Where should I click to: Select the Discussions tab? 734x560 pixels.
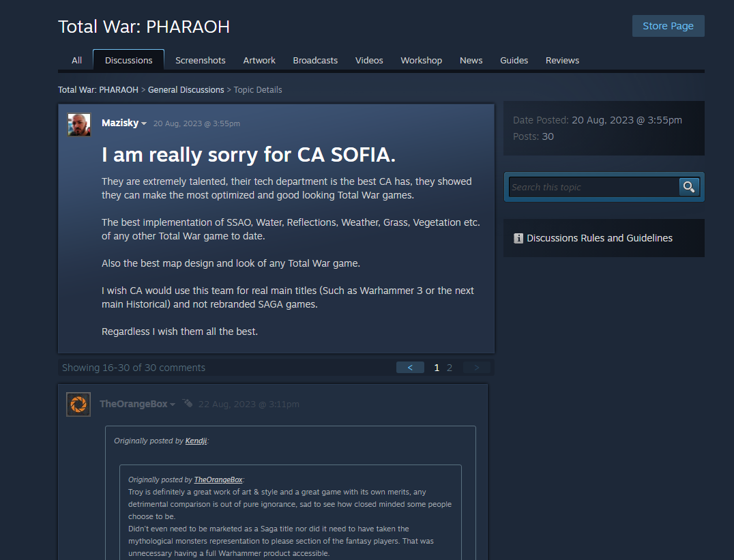129,61
